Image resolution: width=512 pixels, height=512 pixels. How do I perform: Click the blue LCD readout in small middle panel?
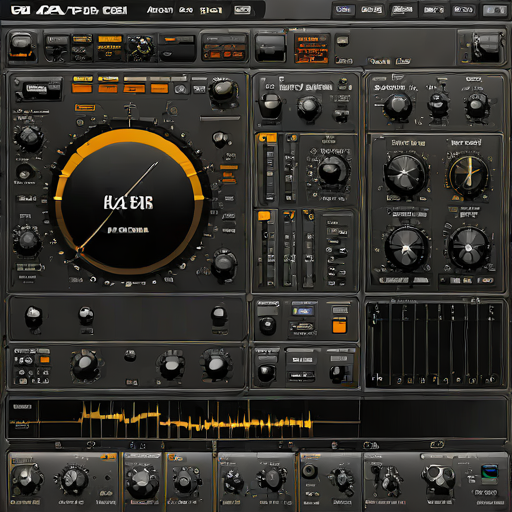pos(303,311)
